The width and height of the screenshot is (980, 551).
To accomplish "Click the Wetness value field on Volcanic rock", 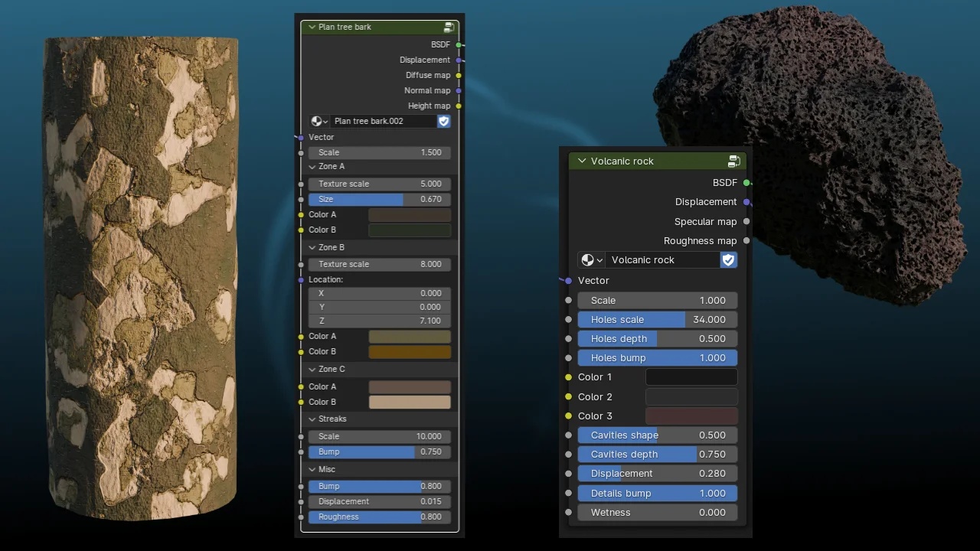I will 657,512.
